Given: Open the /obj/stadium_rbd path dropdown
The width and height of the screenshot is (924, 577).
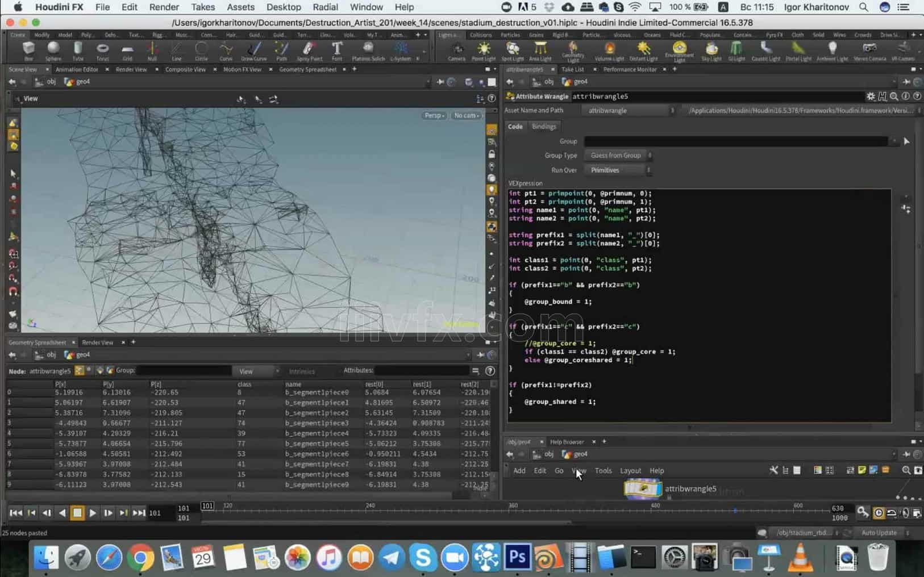Looking at the screenshot, I should 807,533.
